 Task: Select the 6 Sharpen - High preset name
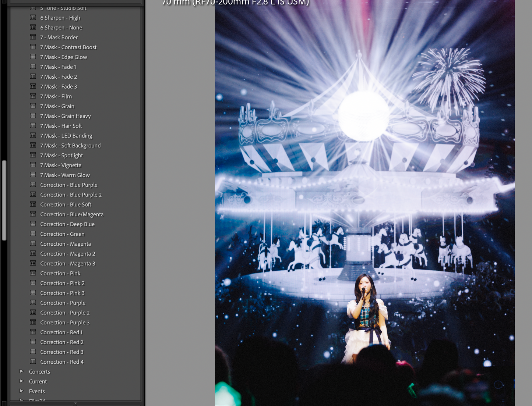click(60, 18)
